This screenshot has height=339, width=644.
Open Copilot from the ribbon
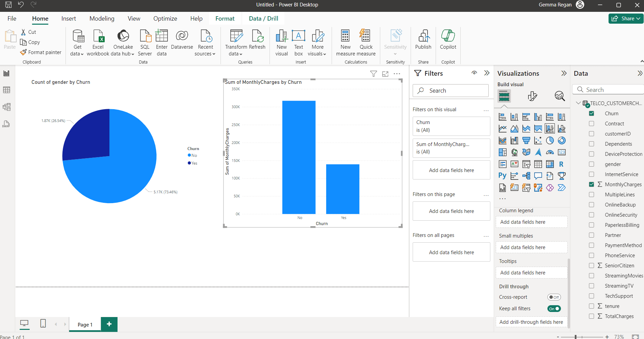click(x=448, y=41)
